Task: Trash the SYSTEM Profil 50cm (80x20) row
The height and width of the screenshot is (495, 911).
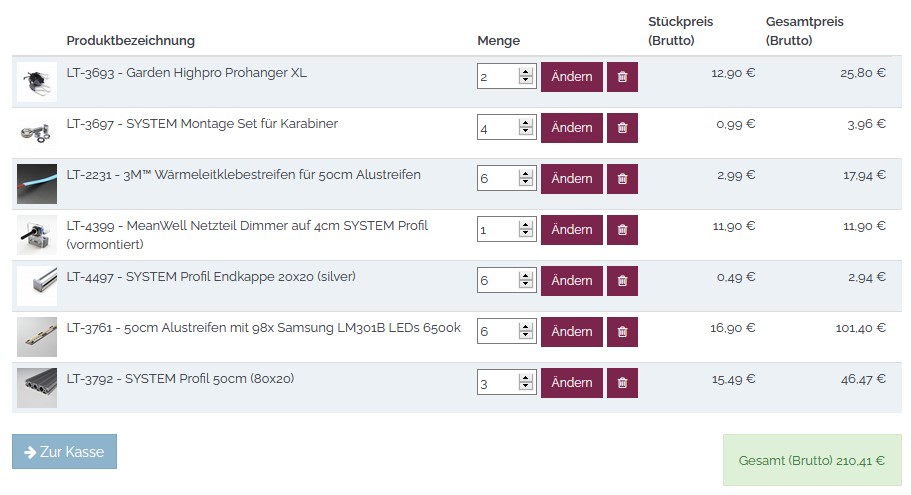Action: click(622, 383)
